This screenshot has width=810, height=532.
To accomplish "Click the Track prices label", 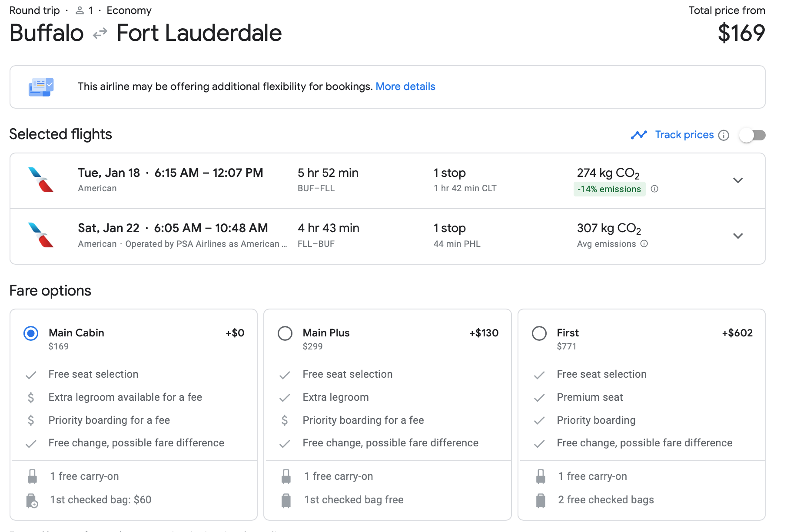I will (x=684, y=135).
